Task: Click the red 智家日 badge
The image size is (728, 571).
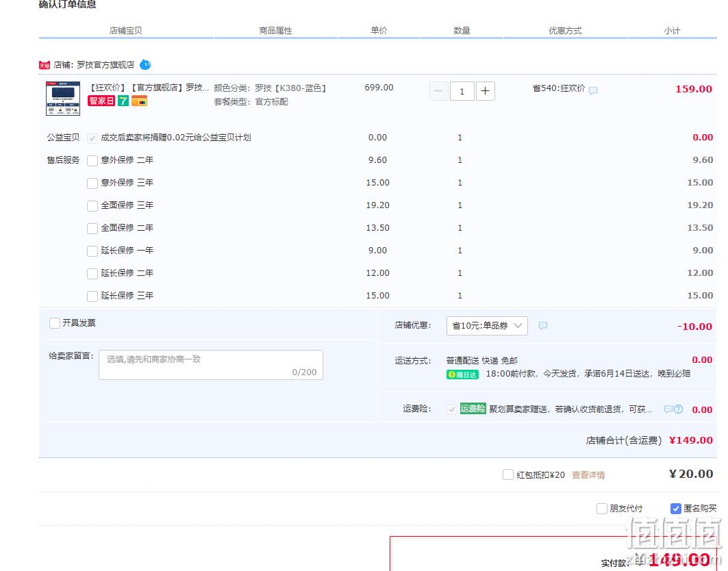Action: click(101, 101)
